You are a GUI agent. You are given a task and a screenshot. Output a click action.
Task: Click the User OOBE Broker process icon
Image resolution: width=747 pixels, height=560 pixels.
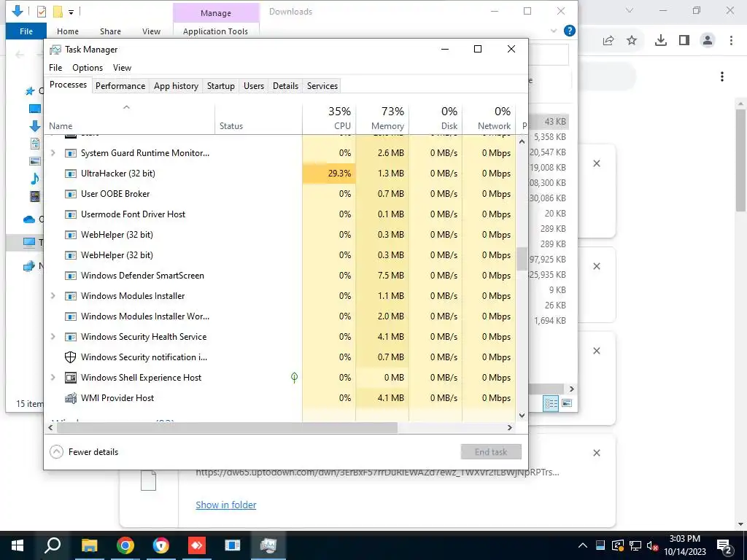pos(71,194)
